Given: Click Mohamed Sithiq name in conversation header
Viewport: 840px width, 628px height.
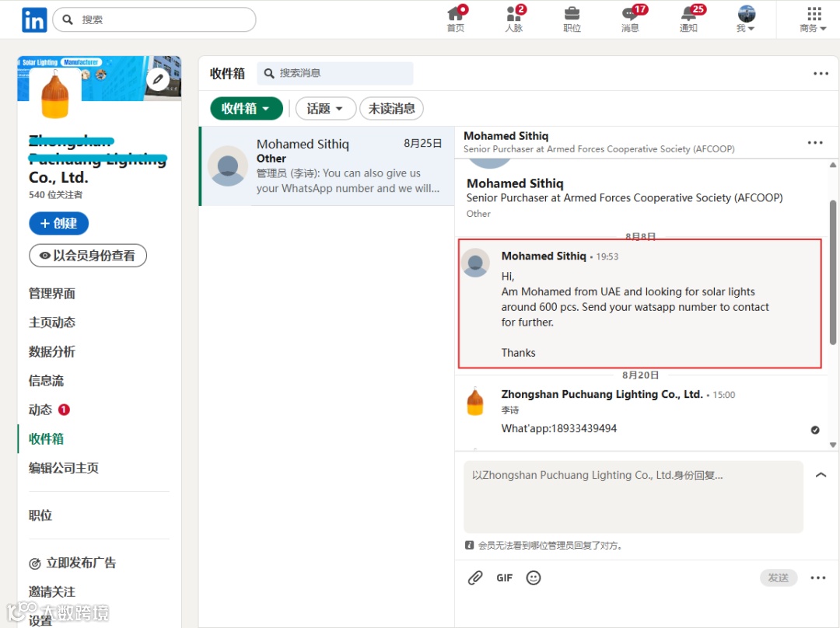Looking at the screenshot, I should (506, 136).
